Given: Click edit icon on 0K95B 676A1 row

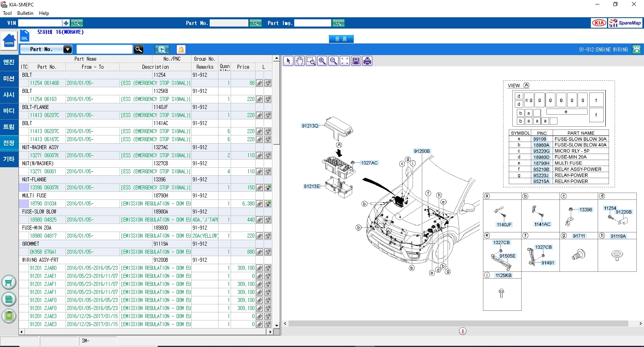Looking at the screenshot, I should (260, 252).
